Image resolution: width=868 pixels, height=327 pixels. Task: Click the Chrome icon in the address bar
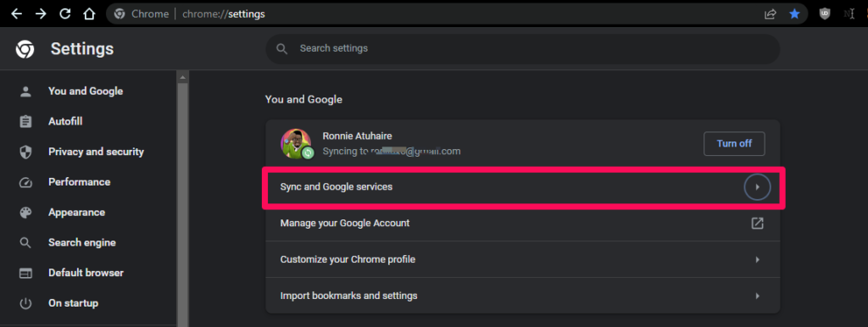click(120, 14)
